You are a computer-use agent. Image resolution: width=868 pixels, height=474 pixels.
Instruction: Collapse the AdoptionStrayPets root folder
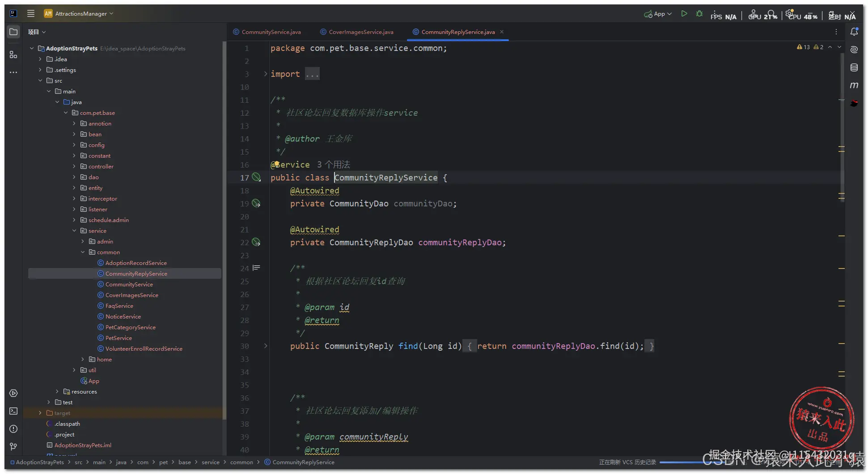(x=32, y=48)
